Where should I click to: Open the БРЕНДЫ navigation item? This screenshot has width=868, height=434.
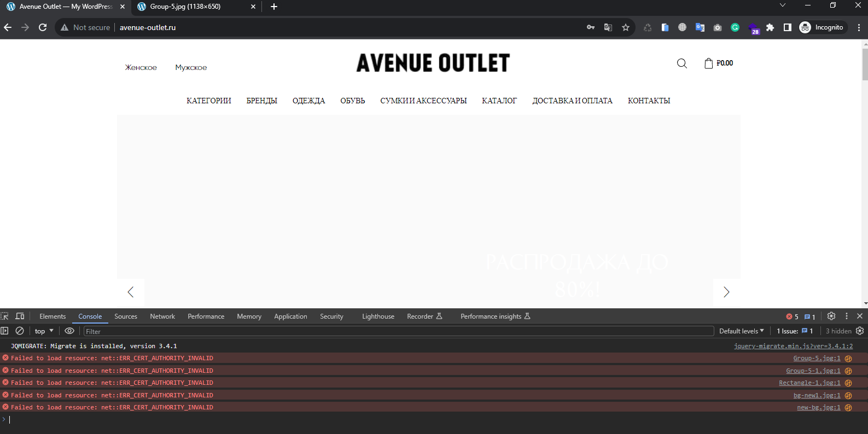click(x=262, y=101)
